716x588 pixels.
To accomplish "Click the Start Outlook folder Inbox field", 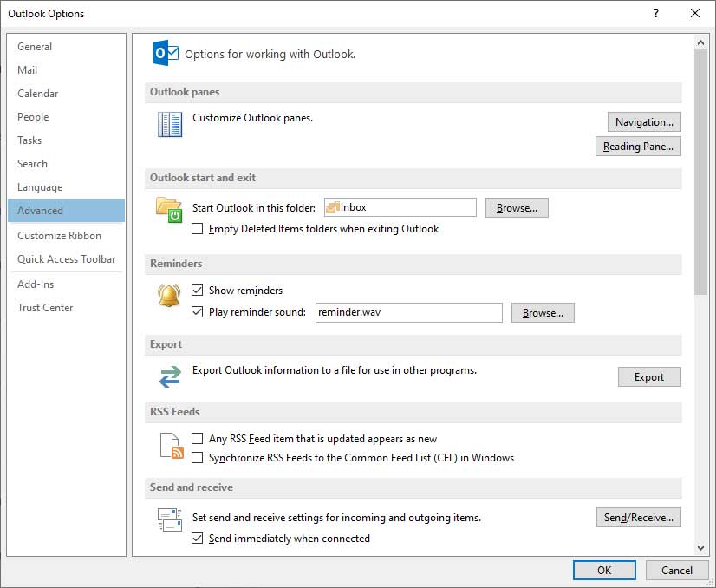I will click(x=400, y=207).
